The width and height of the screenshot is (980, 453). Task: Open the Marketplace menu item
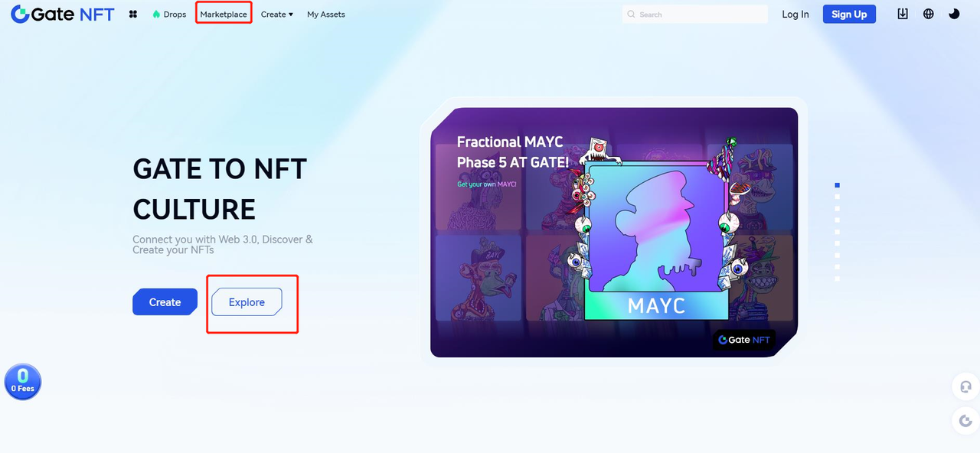point(224,15)
